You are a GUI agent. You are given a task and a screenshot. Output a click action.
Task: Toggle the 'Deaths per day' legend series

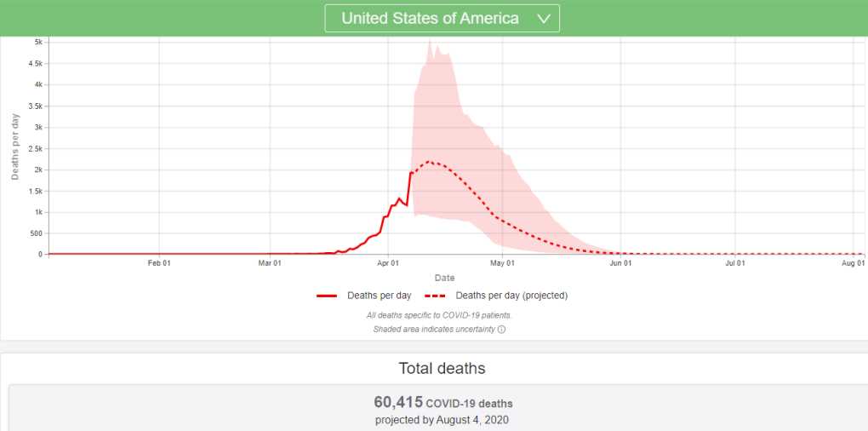tap(380, 296)
